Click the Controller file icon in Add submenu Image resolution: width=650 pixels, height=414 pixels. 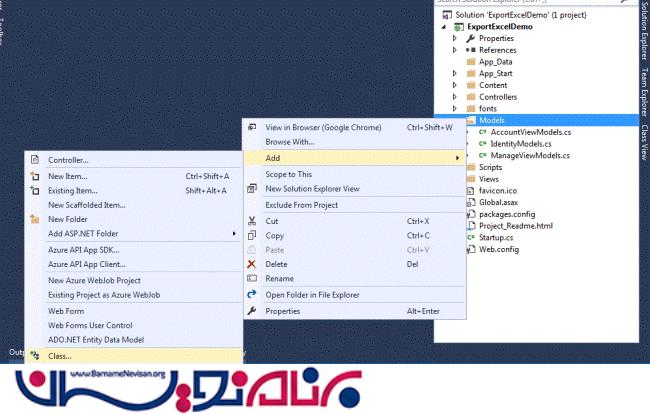point(35,160)
